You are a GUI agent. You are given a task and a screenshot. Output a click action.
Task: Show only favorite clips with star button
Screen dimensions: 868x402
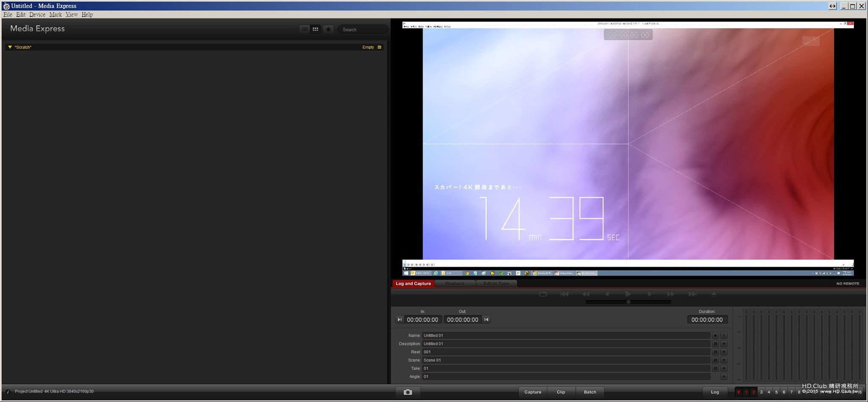coord(328,29)
